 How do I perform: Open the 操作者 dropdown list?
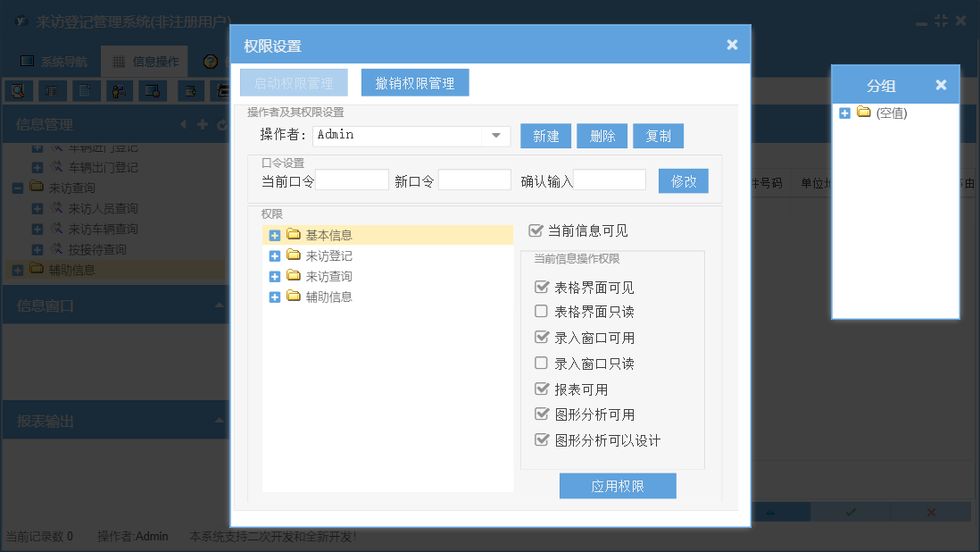tap(495, 136)
